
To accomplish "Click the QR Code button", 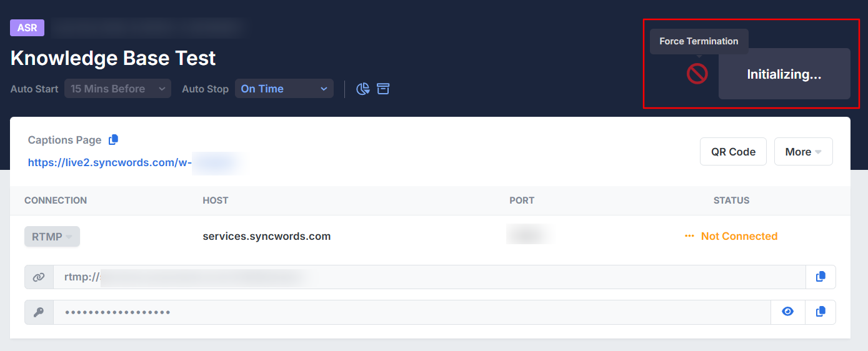I will point(733,152).
